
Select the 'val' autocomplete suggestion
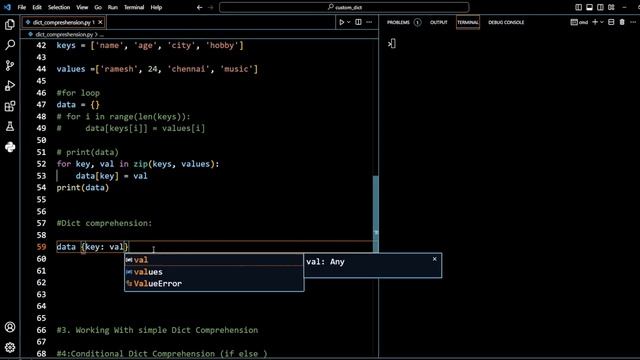[x=214, y=260]
